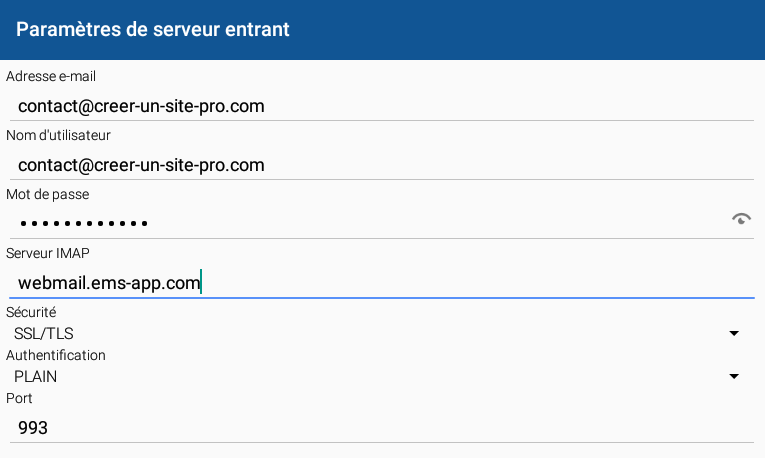Click the masked password dots
765x458 pixels.
coord(83,224)
